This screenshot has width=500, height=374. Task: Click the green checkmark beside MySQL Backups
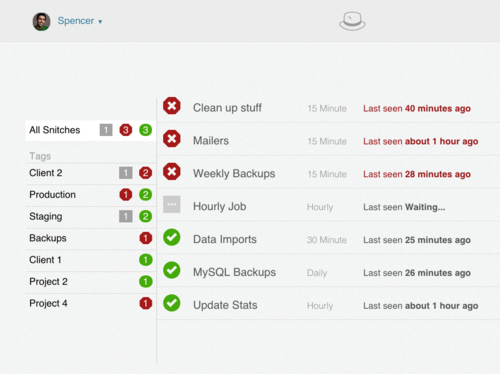172,270
